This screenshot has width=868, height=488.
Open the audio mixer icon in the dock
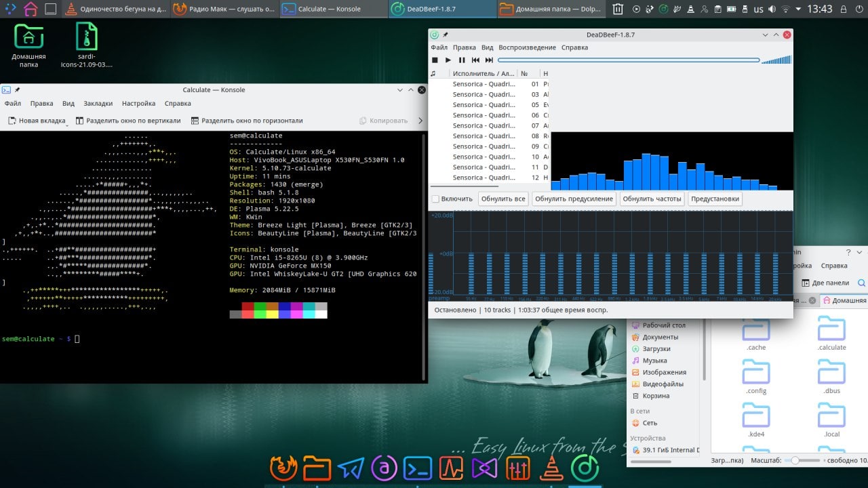click(x=518, y=468)
